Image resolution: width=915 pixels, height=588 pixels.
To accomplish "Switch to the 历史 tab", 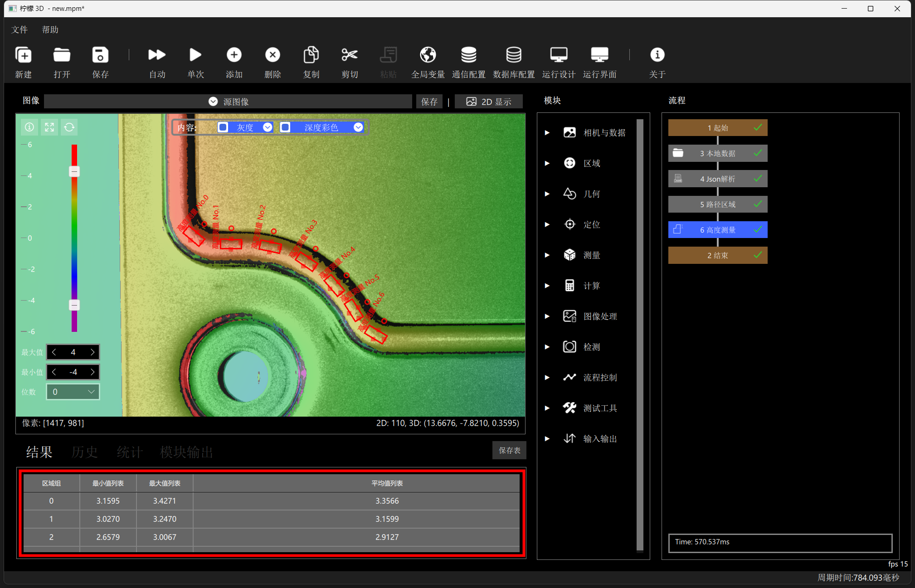I will tap(84, 452).
